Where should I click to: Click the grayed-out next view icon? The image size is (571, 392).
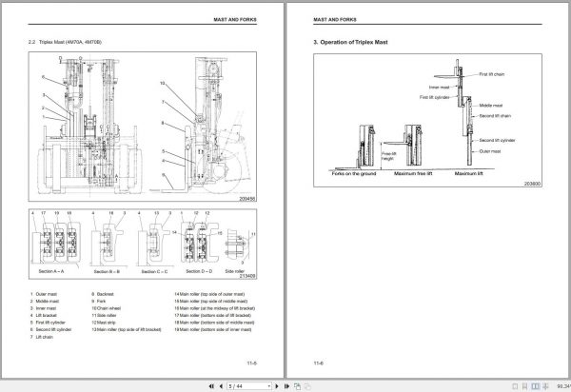click(307, 386)
